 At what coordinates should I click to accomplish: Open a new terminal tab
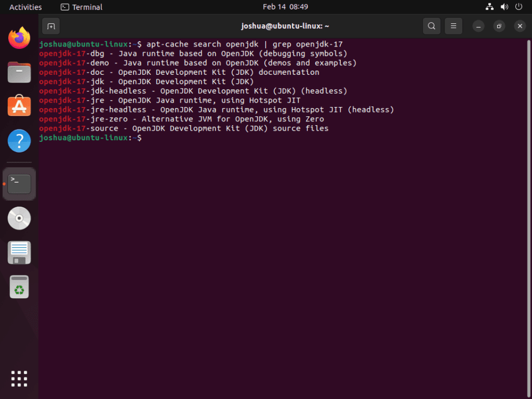click(51, 25)
